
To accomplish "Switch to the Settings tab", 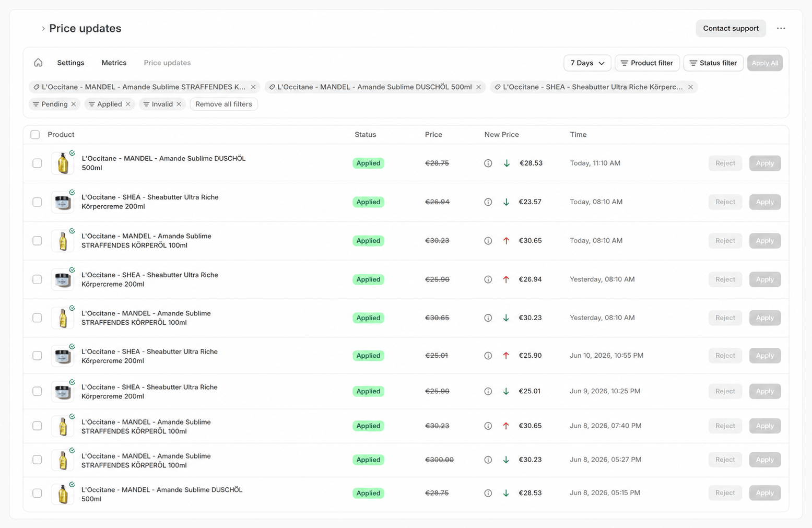I will point(70,63).
